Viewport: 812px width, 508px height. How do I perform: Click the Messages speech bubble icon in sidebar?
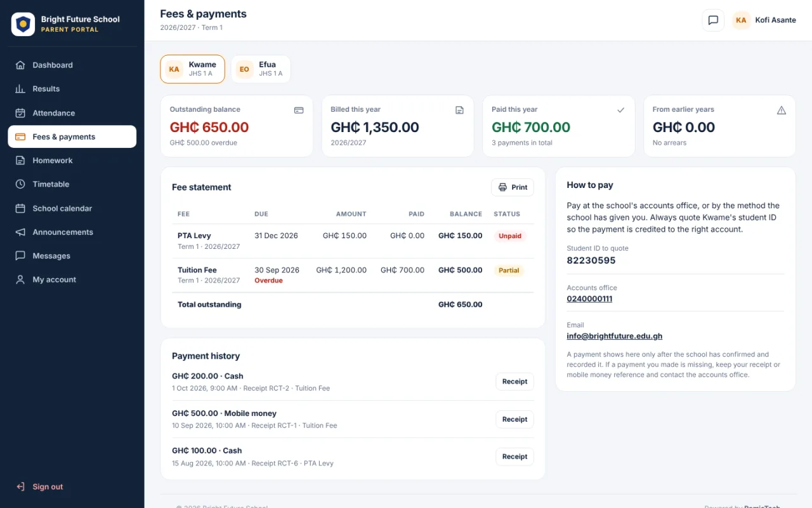20,256
